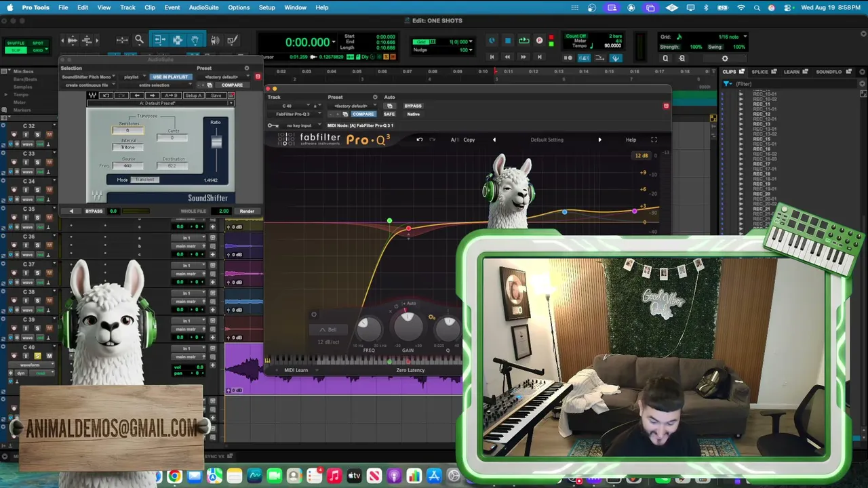
Task: Click the Pro-Q 3 Help button
Action: point(631,140)
